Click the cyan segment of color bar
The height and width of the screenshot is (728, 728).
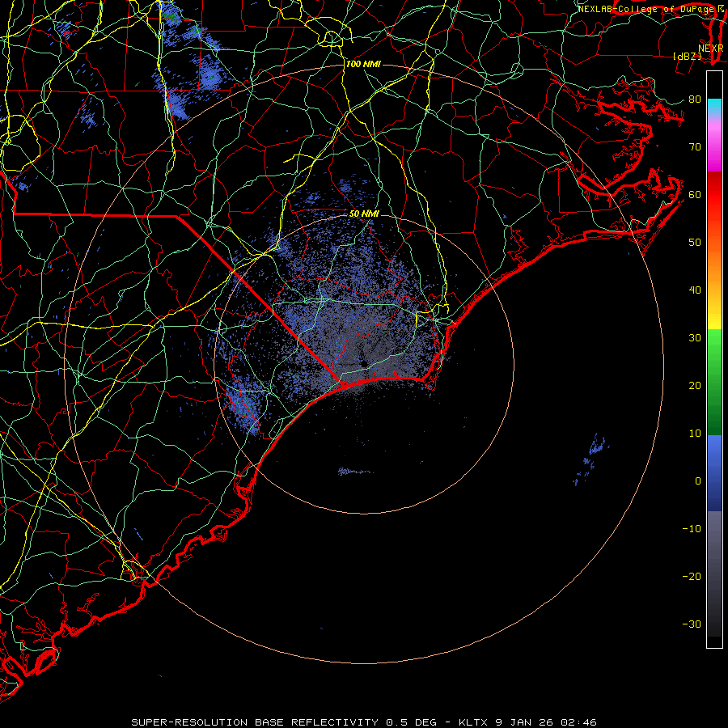[x=714, y=106]
